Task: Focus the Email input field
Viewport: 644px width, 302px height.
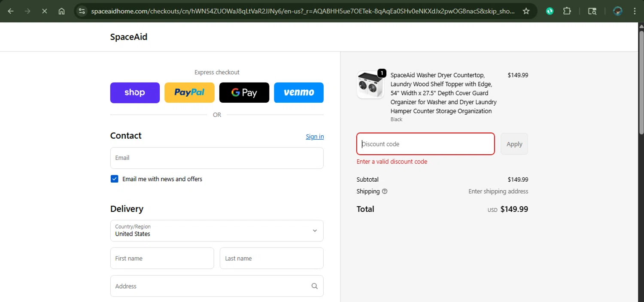Action: pos(217,158)
